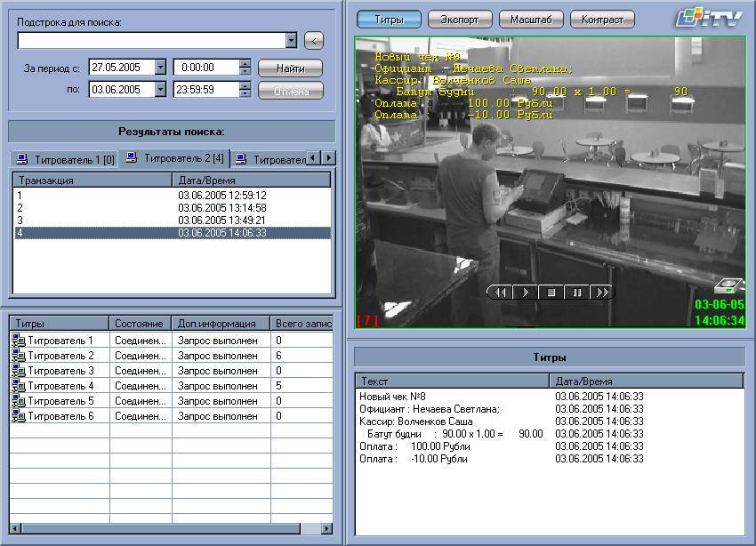Open the end date 03.06.2005 dropdown

point(160,90)
